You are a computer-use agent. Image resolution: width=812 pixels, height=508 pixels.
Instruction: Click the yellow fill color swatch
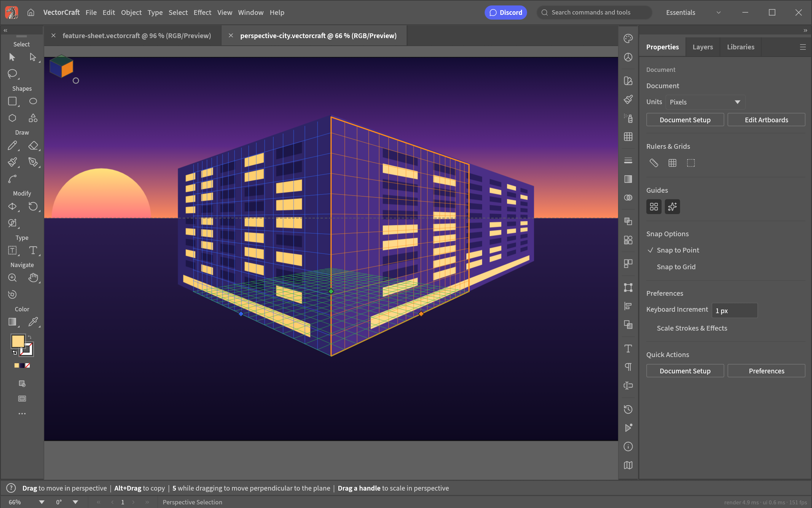coord(18,341)
